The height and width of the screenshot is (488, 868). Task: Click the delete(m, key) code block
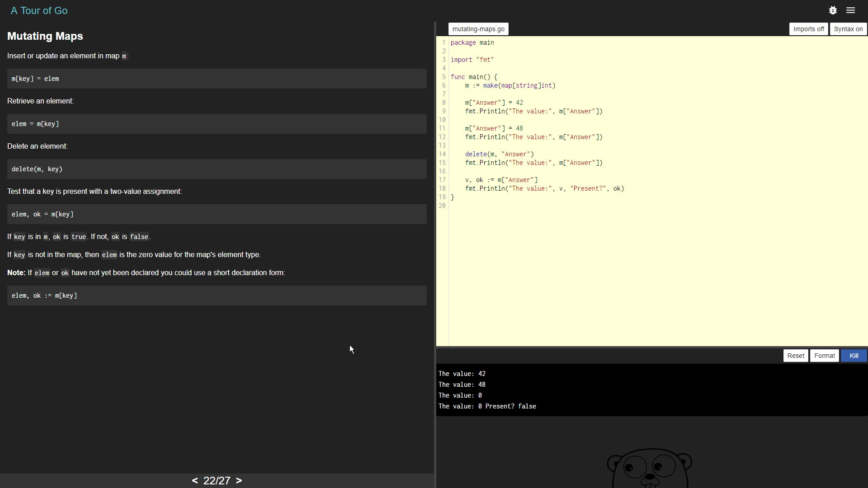click(x=217, y=169)
